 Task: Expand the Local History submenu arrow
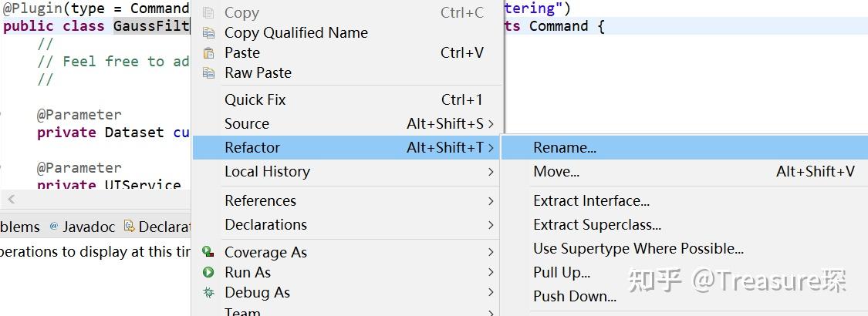[491, 171]
